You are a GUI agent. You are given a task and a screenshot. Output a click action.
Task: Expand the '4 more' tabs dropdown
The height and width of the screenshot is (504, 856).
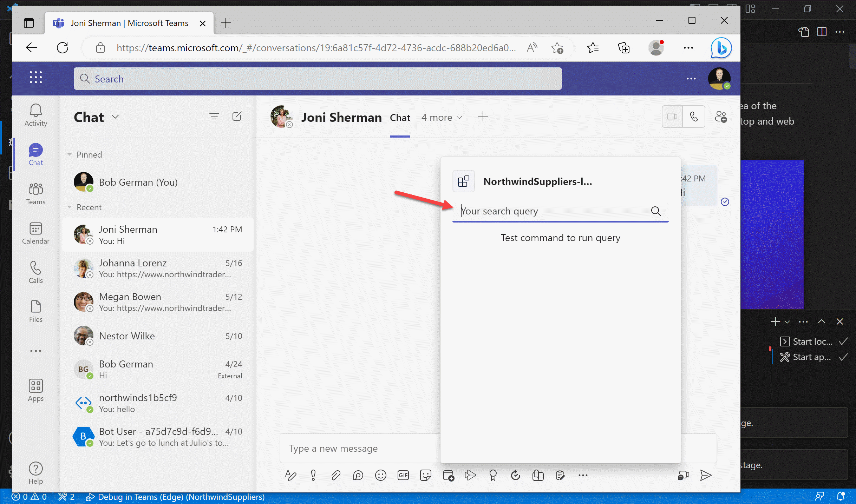pos(441,117)
